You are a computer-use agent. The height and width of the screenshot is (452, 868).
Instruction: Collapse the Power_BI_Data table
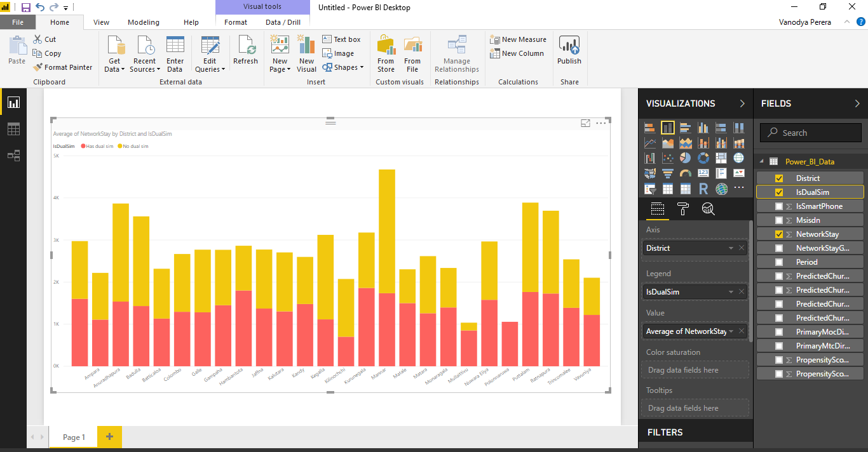coord(761,161)
